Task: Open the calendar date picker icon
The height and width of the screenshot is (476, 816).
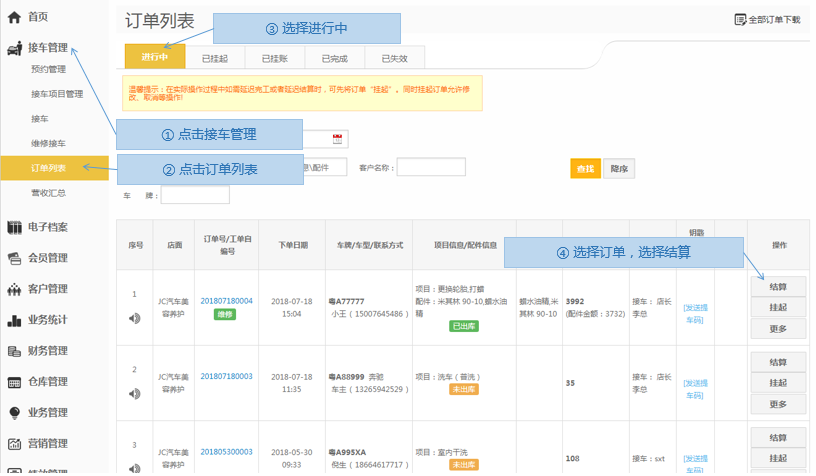Action: pyautogui.click(x=338, y=139)
